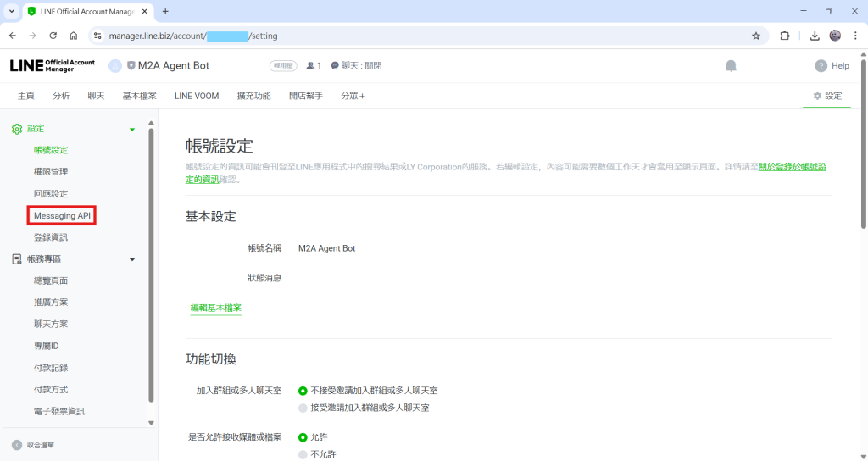Open new browser tab with plus
The width and height of the screenshot is (868, 461).
165,11
